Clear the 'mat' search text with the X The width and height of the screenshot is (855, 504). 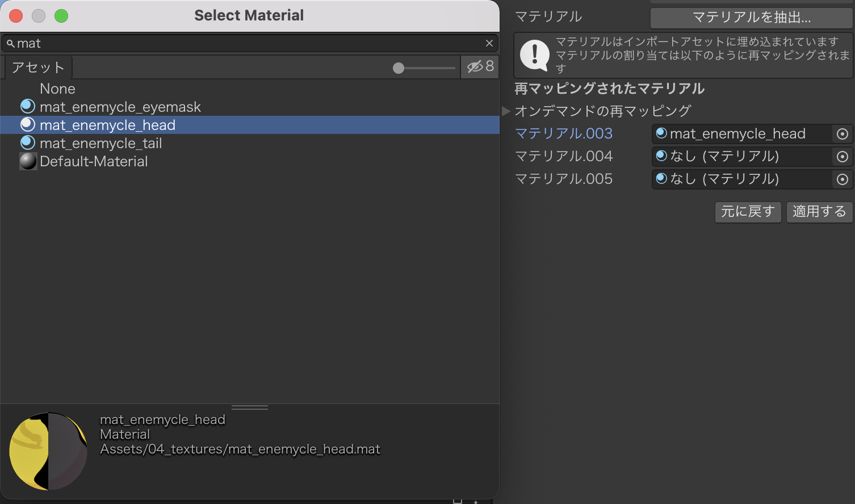pos(489,43)
